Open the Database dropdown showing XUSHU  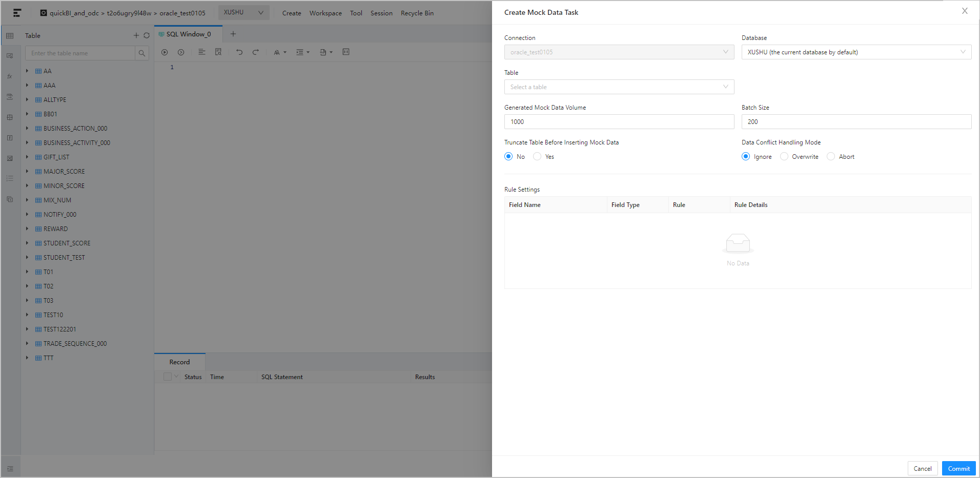point(856,52)
